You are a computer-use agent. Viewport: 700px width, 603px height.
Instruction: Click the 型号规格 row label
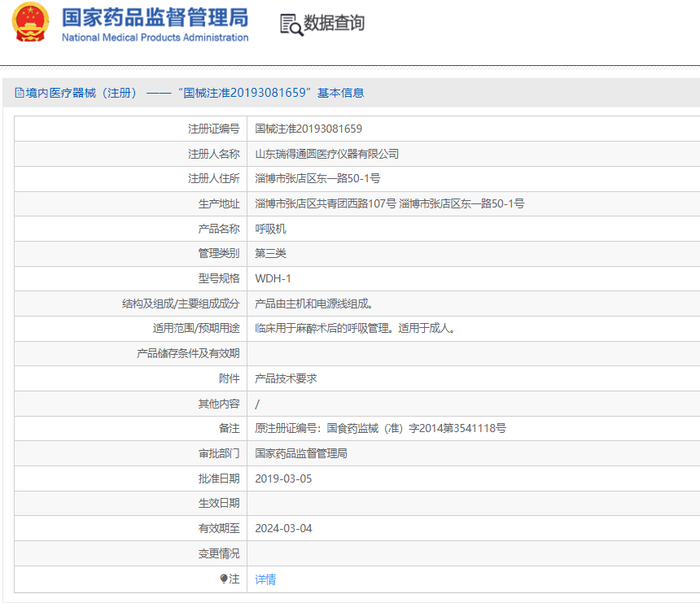(219, 278)
